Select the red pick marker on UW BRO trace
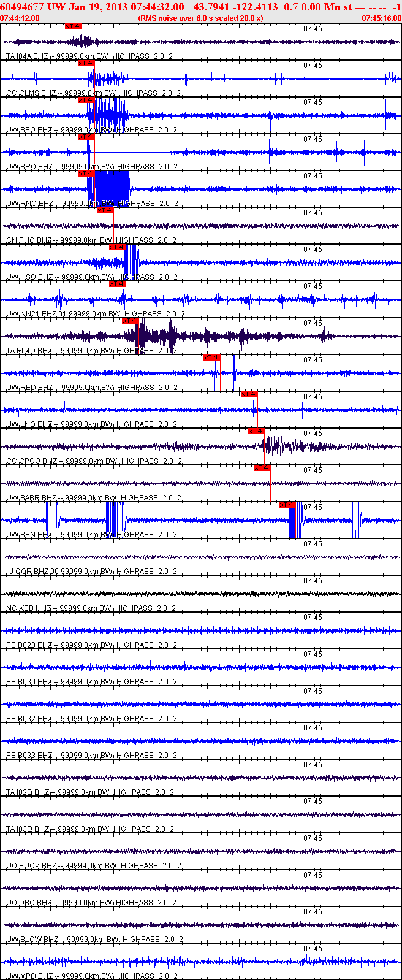402x980 pixels. point(86,137)
